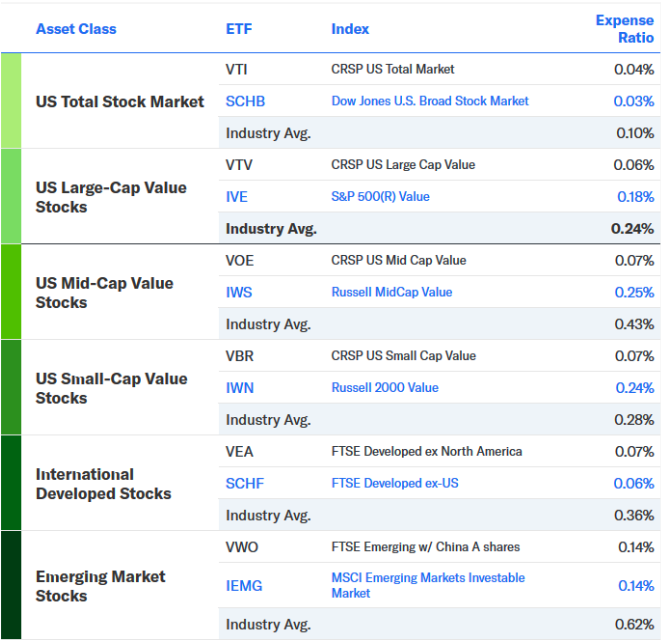Select the 0.43% industry average value
This screenshot has width=661, height=640.
coord(634,324)
